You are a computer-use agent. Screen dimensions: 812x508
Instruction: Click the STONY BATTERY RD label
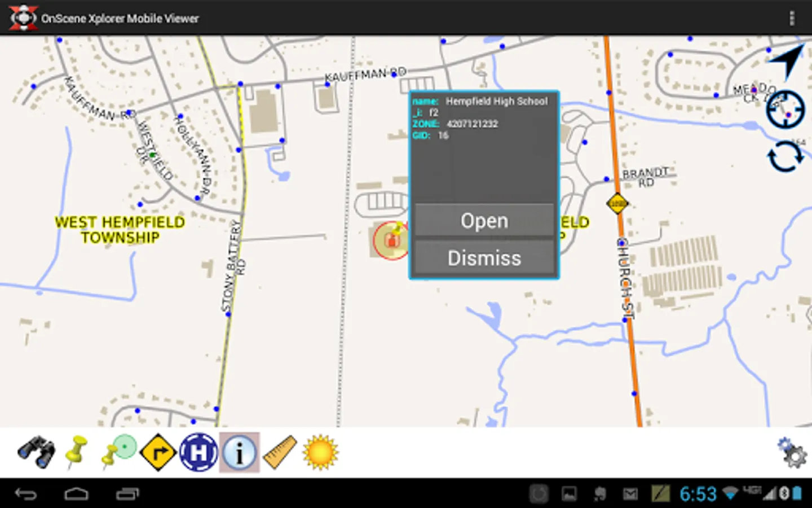pyautogui.click(x=233, y=266)
